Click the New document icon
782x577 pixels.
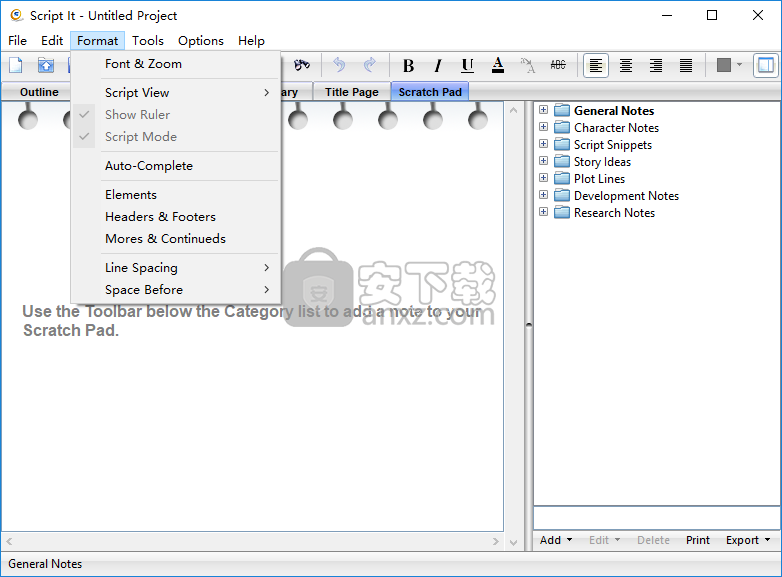16,65
